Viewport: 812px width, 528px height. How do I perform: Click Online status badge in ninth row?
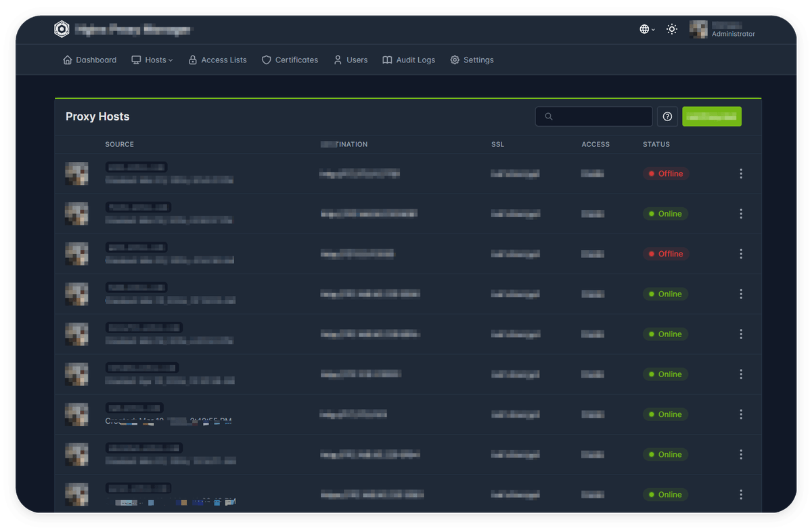[665, 495]
